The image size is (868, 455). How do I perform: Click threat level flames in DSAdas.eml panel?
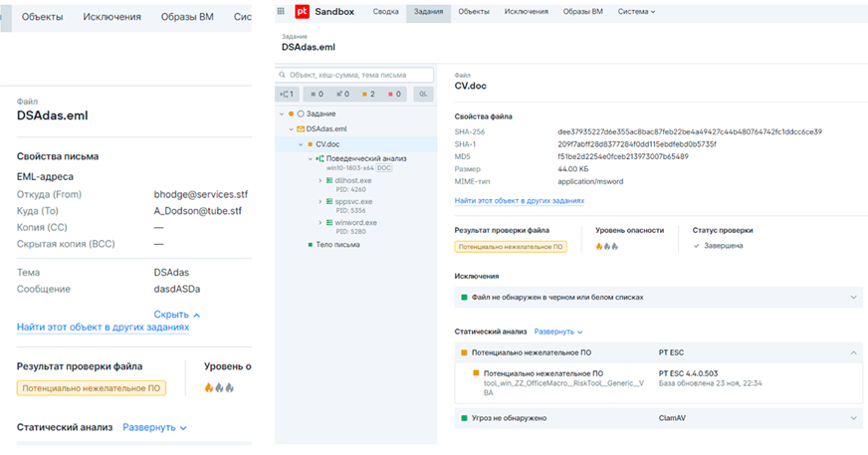220,388
